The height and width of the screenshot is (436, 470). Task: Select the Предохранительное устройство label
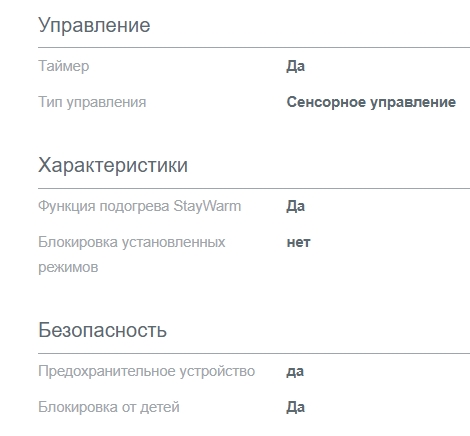coord(147,371)
